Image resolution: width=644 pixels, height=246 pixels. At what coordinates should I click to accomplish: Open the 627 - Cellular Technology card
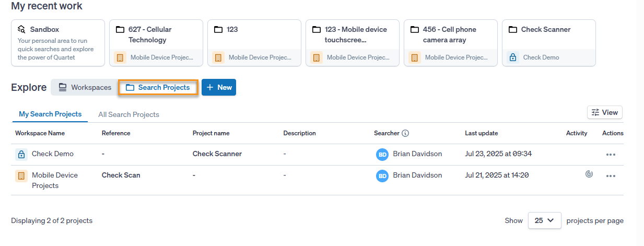click(x=156, y=35)
